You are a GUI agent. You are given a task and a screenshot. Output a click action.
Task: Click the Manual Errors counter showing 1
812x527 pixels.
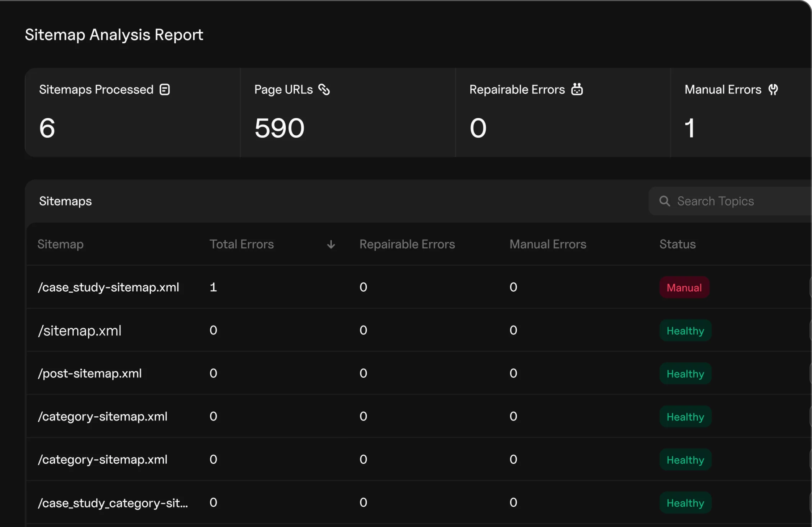click(690, 128)
